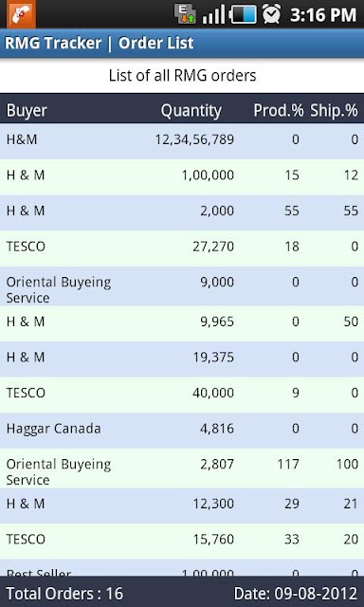Open H & M order of 1,00,000
This screenshot has height=607, width=364.
[182, 177]
